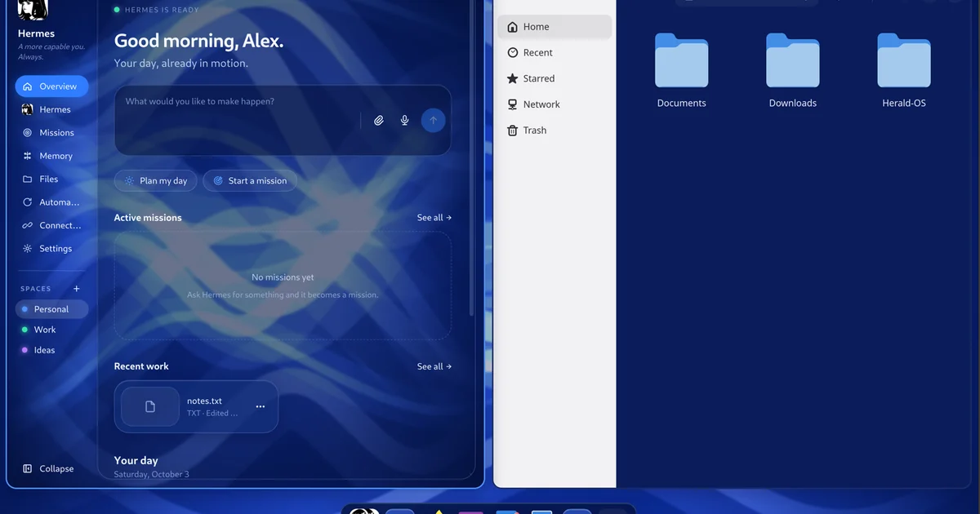Open the notes.txt three-dot options menu
The image size is (980, 514).
coord(261,406)
